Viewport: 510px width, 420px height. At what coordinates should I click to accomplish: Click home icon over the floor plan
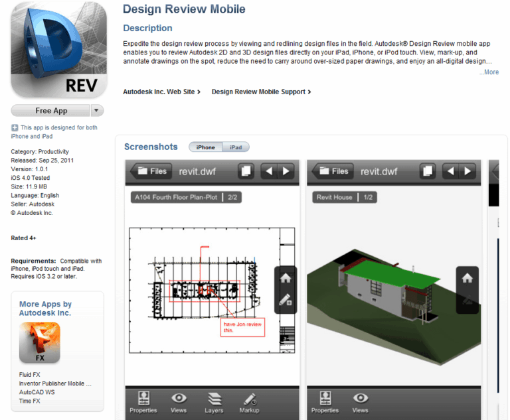286,278
